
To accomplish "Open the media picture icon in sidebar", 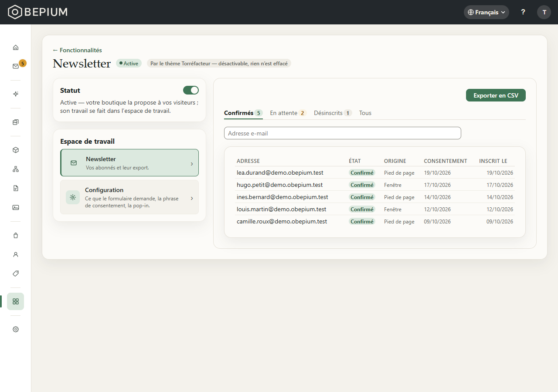I will (x=16, y=207).
